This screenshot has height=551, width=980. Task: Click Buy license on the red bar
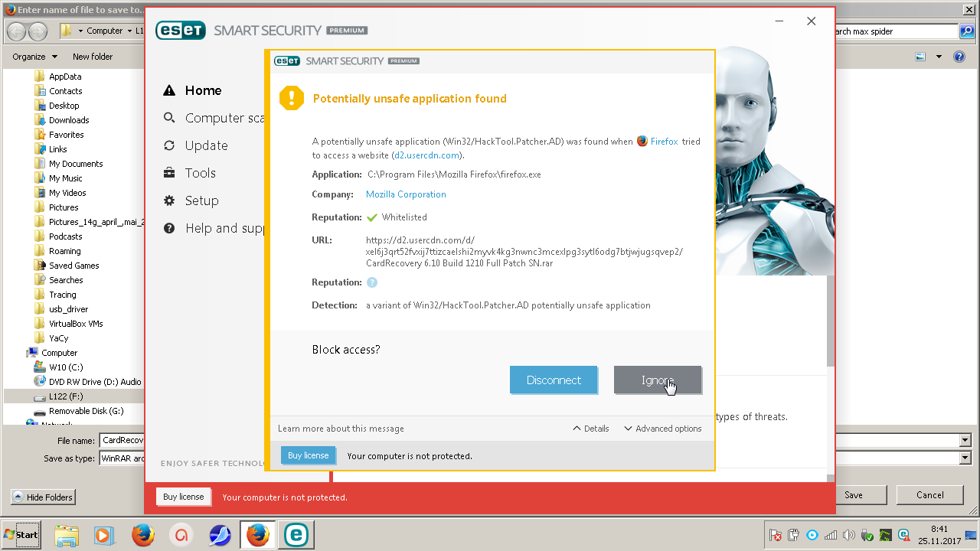click(184, 497)
